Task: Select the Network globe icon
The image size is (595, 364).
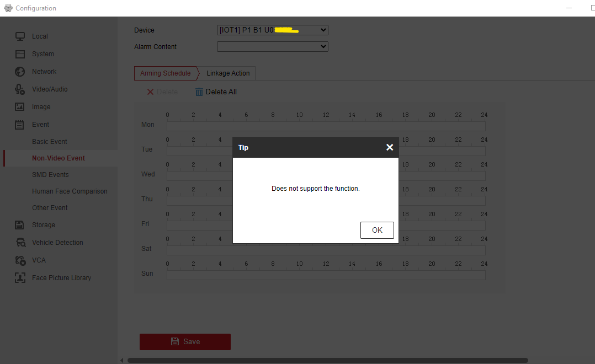Action: 20,72
